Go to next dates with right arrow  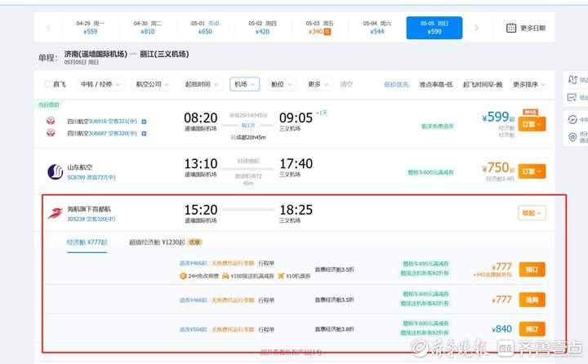(x=476, y=28)
